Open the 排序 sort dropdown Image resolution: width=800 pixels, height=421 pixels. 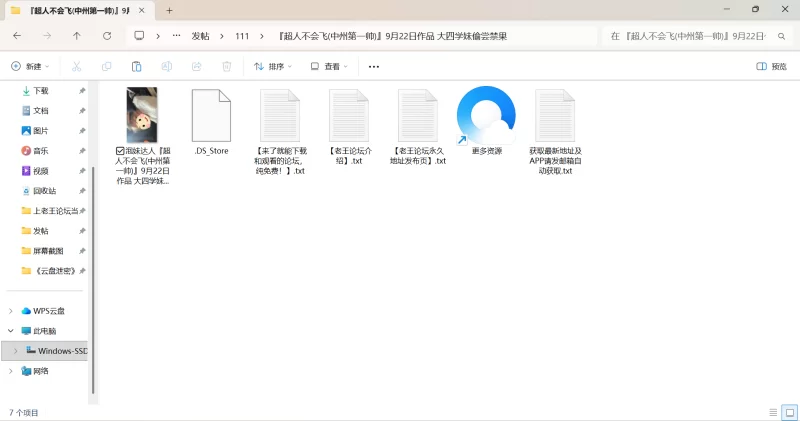pyautogui.click(x=273, y=66)
